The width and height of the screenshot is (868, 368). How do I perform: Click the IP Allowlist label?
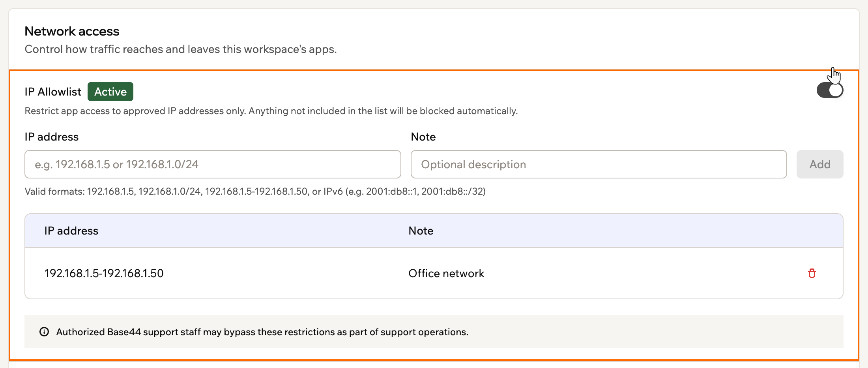coord(53,92)
